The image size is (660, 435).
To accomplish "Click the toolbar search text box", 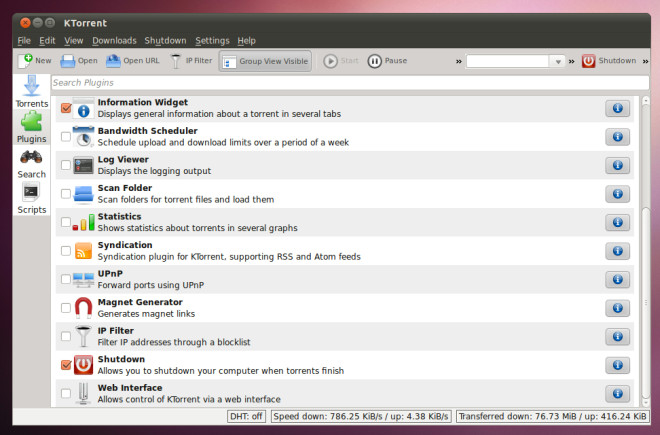I will click(507, 61).
